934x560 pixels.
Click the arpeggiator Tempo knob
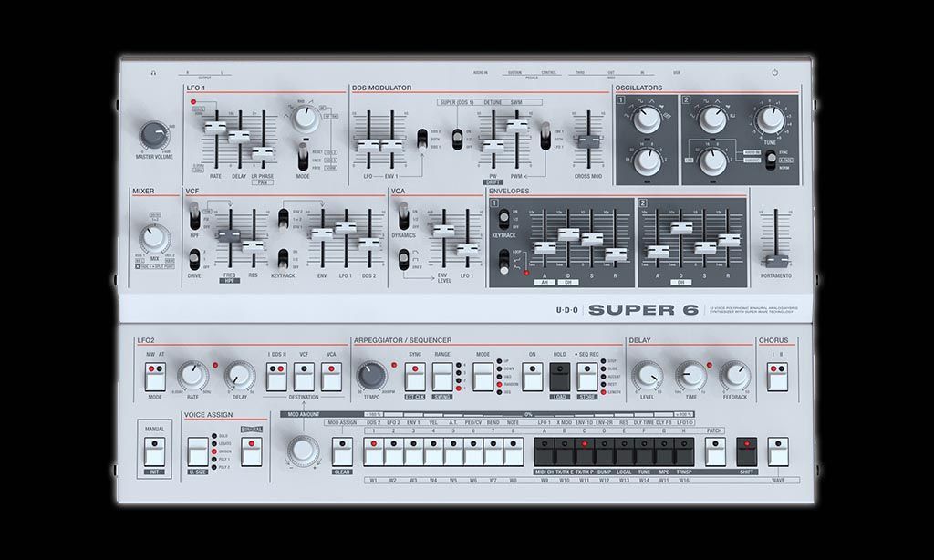(372, 376)
